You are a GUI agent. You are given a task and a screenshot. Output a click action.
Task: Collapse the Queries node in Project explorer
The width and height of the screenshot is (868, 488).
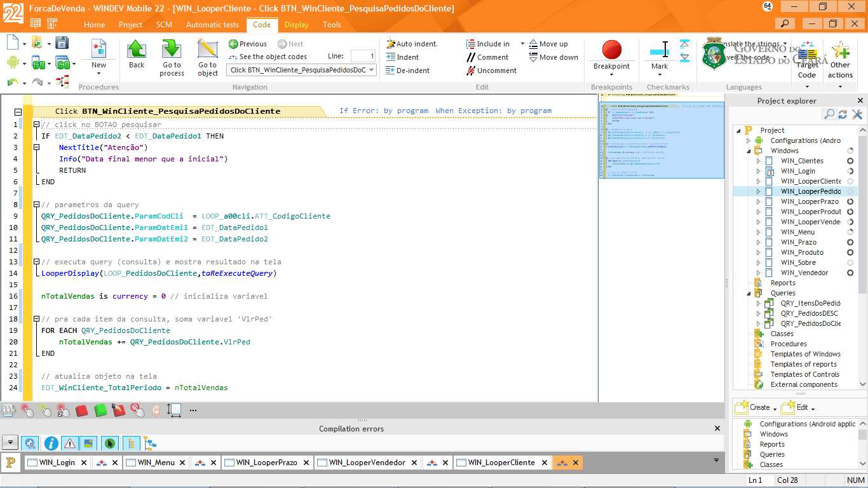pos(748,294)
